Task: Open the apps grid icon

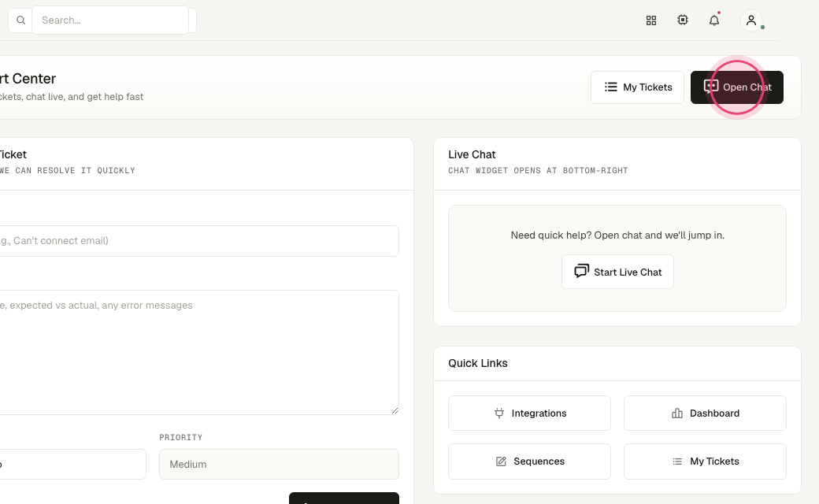Action: (650, 20)
